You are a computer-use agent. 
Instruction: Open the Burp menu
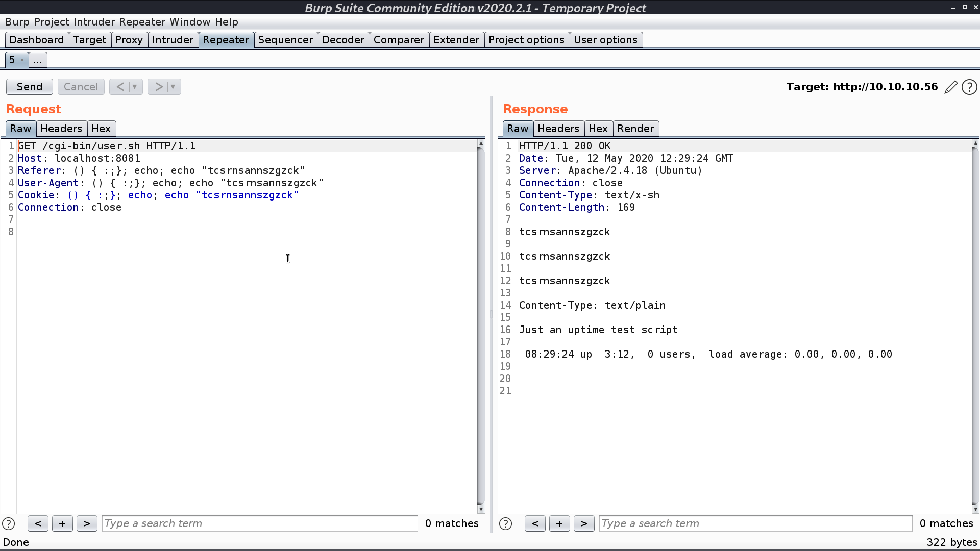[17, 22]
